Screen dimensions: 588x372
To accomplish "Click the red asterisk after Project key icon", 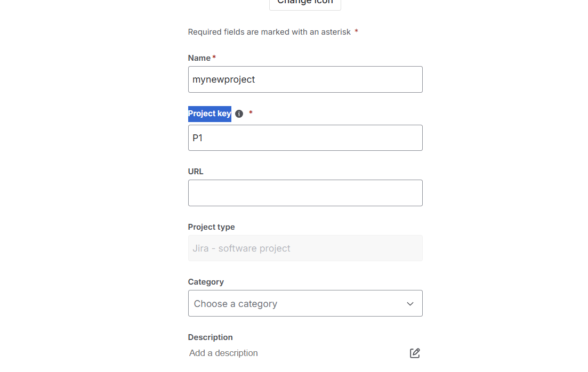I will (x=251, y=112).
